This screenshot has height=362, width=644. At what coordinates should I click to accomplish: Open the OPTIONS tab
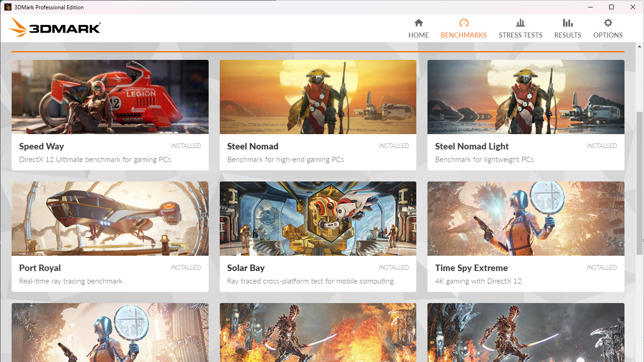point(608,35)
